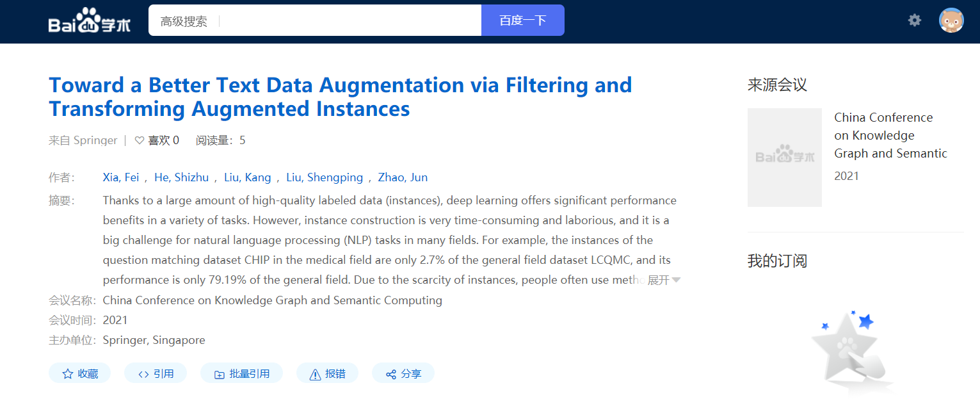Click the 批量引用 batch cite icon

[220, 374]
